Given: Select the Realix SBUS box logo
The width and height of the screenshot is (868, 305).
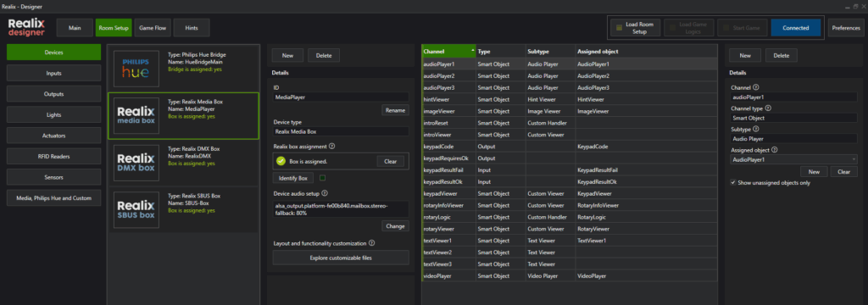Looking at the screenshot, I should click(x=136, y=210).
